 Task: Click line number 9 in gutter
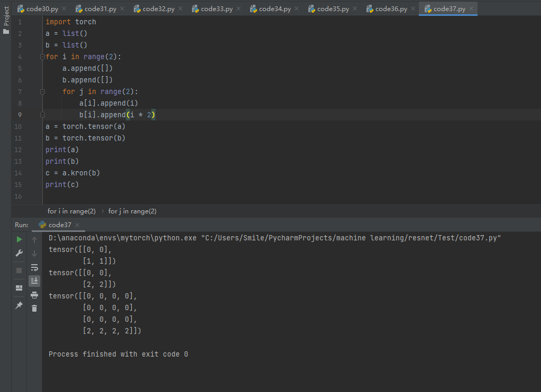[x=20, y=115]
